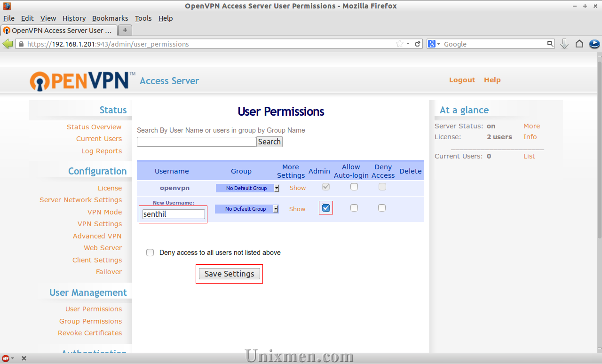The height and width of the screenshot is (364, 602).
Task: Open Web Server settings
Action: click(x=103, y=248)
